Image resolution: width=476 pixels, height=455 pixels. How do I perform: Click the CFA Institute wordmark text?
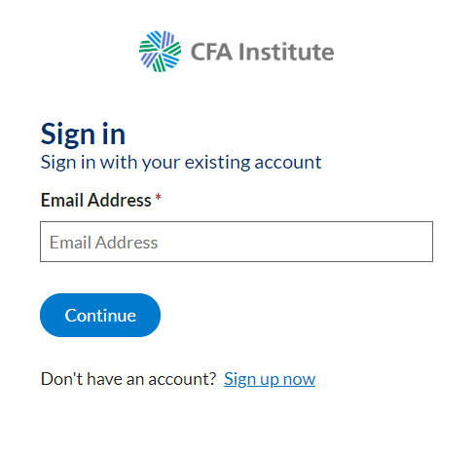point(262,52)
